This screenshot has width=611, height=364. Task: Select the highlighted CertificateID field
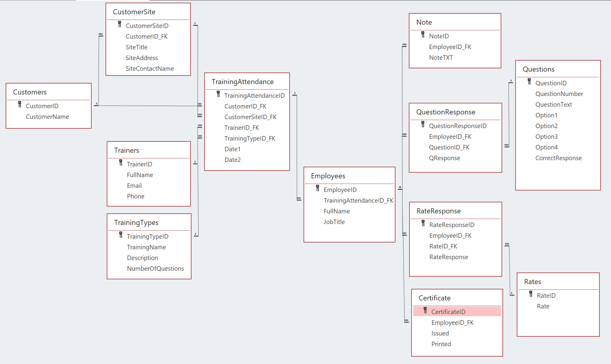(x=448, y=312)
